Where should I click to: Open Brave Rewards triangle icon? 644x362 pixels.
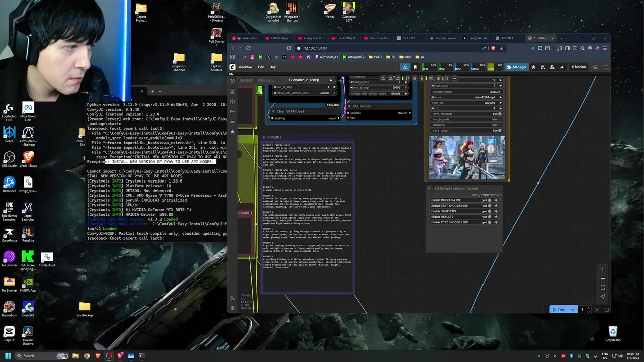click(501, 48)
